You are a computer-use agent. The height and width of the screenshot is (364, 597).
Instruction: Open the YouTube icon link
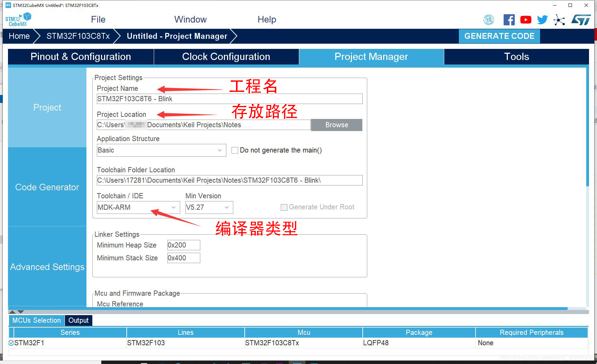click(x=526, y=20)
